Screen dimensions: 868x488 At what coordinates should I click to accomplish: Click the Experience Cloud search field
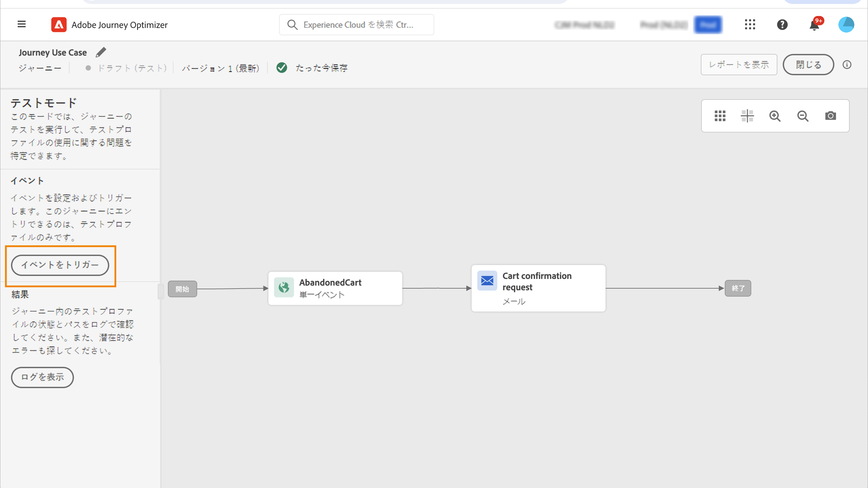[356, 25]
